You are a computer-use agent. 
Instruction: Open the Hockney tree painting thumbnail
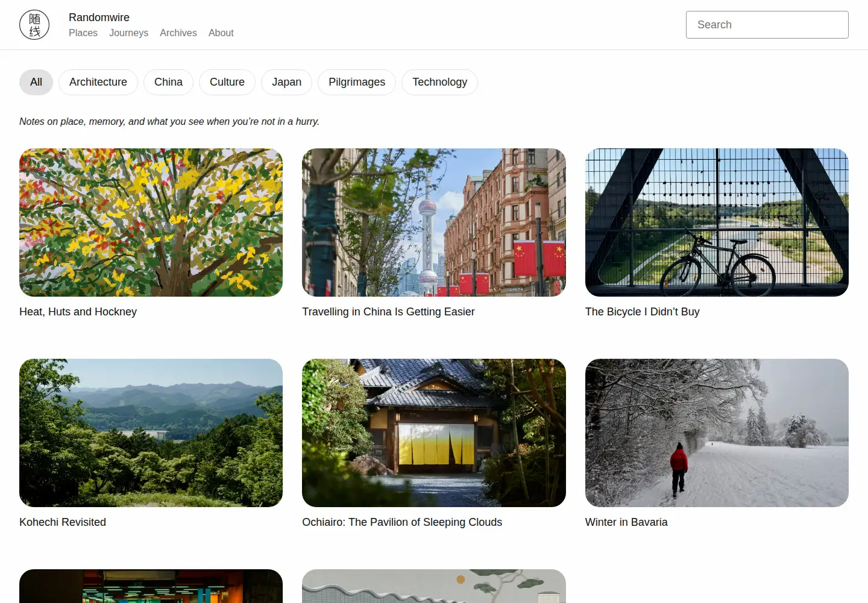coord(151,223)
